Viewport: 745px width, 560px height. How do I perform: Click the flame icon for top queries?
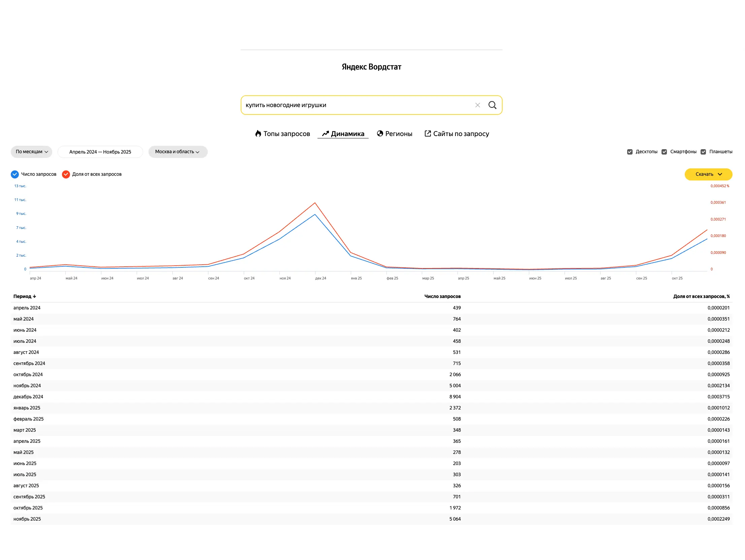pos(258,134)
